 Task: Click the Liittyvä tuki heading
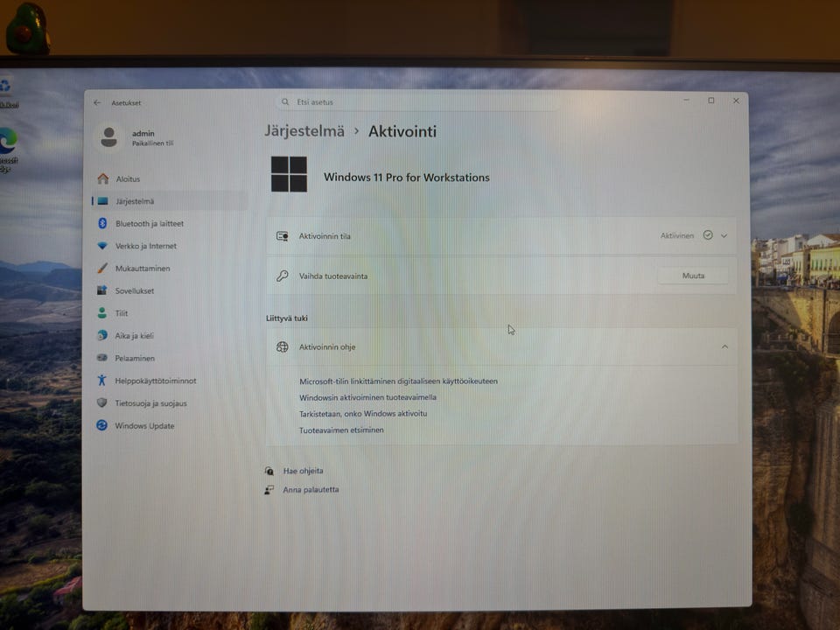(287, 318)
